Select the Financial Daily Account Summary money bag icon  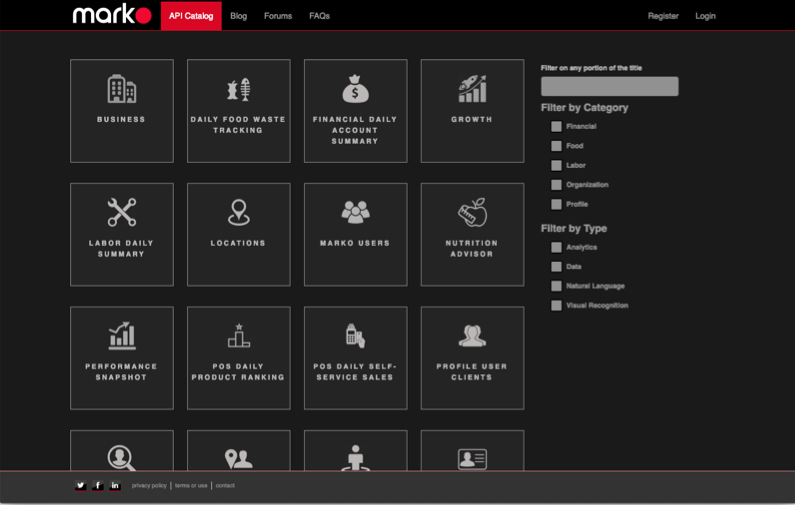355,89
